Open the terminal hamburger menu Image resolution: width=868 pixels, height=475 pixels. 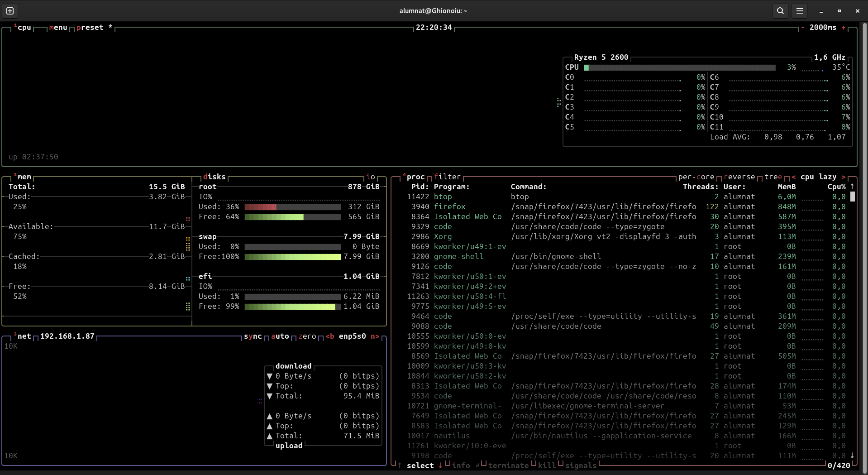(800, 11)
